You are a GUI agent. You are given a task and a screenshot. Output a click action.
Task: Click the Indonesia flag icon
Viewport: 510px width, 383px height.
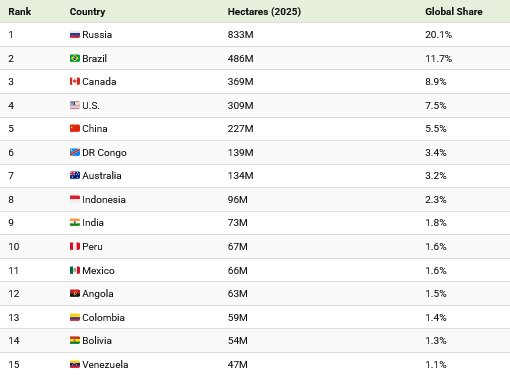[x=75, y=199]
